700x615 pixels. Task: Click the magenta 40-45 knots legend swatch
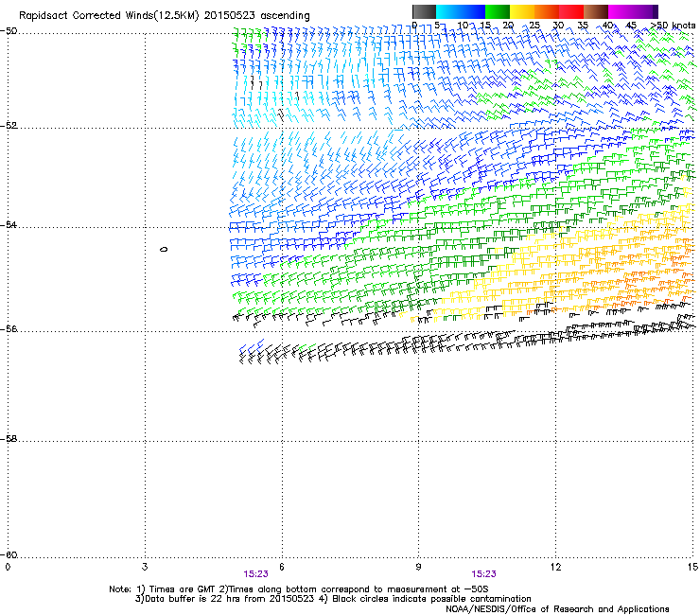pyautogui.click(x=621, y=11)
